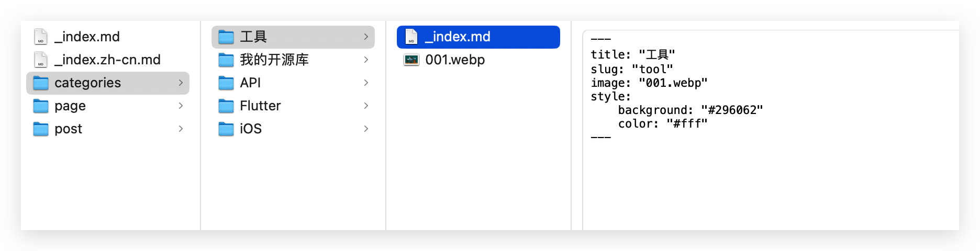Select the 001.webp file name
980x251 pixels.
tap(455, 60)
